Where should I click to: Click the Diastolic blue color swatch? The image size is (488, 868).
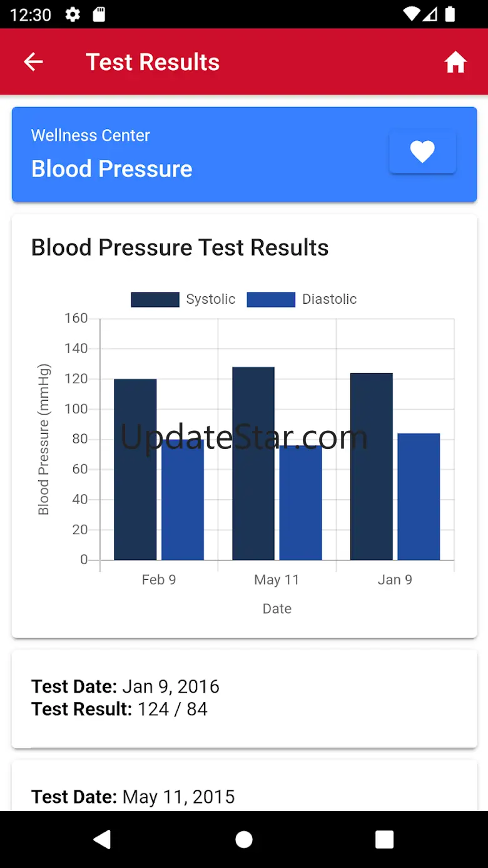point(271,299)
